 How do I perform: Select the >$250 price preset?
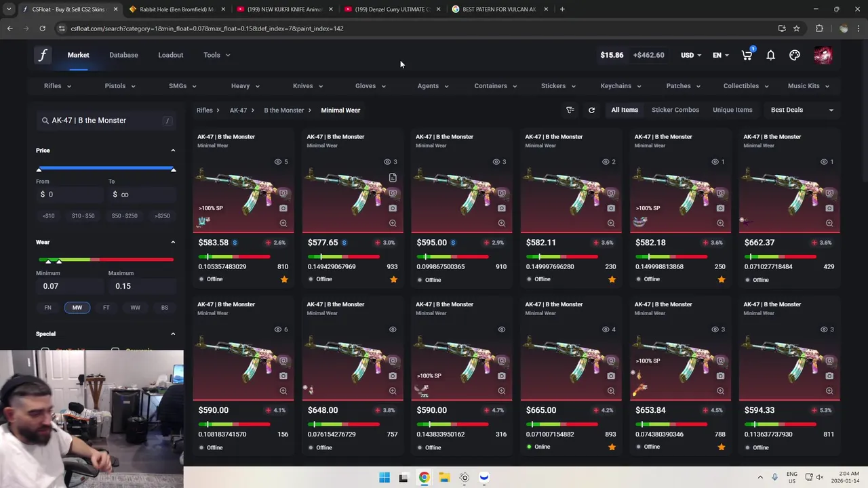163,216
